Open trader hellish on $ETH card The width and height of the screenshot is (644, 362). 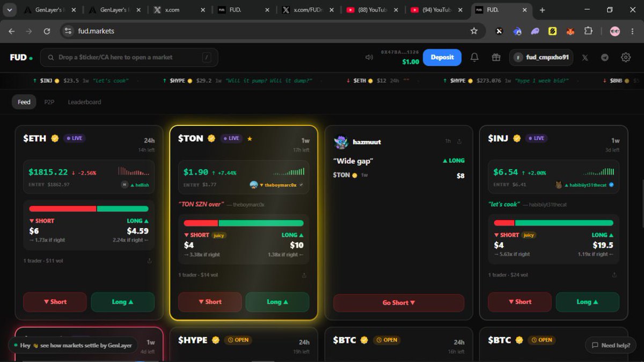point(135,185)
